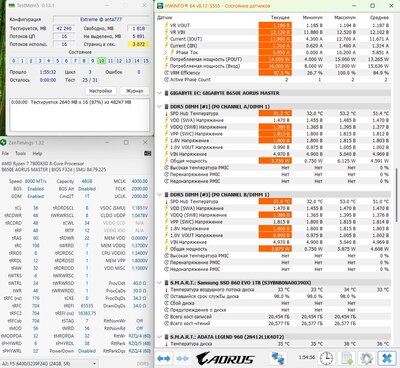The image size is (400, 368).
Task: Click the Настройки button in TestMem5
Action: (x=101, y=91)
